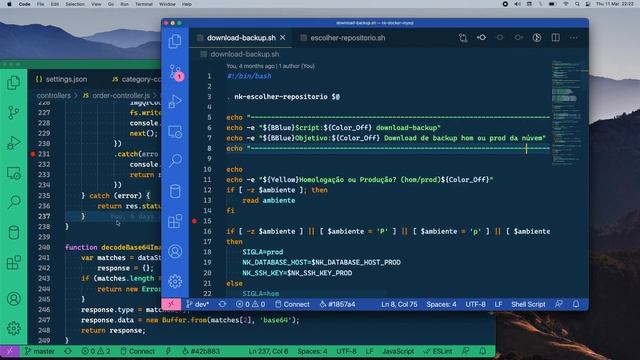Toggle breakpoint on line 15 in download-backup.sh

[194, 221]
